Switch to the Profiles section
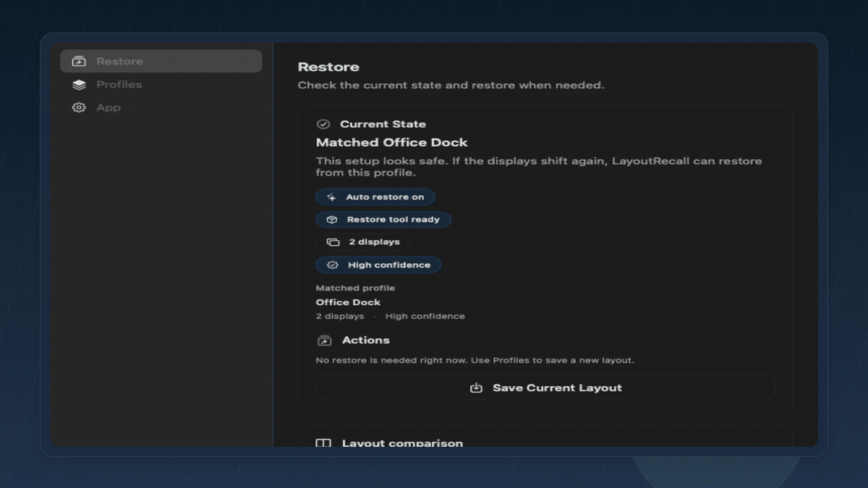This screenshot has width=868, height=488. [x=119, y=85]
